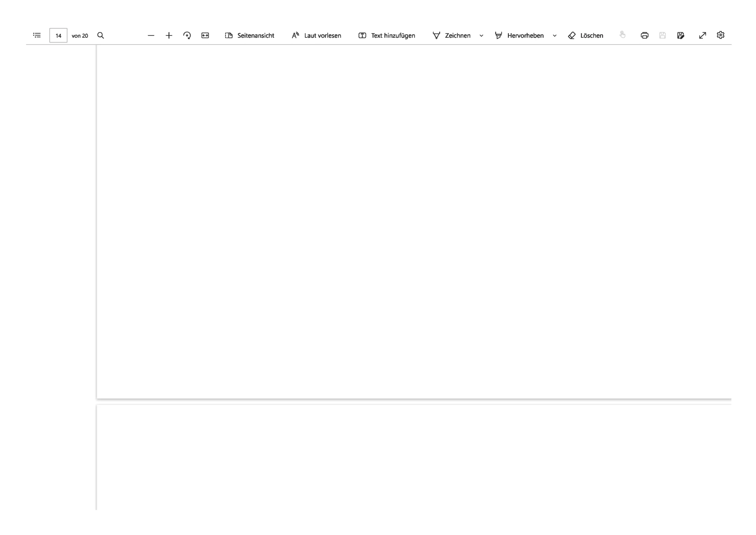Expand the Zeichnen dropdown arrow

481,36
